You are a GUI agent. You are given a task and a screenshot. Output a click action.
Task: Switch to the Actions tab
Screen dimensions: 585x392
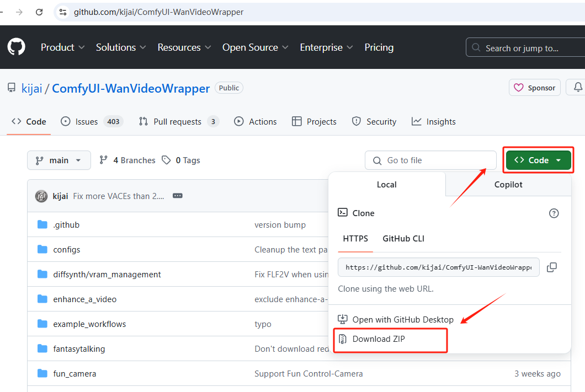(255, 121)
